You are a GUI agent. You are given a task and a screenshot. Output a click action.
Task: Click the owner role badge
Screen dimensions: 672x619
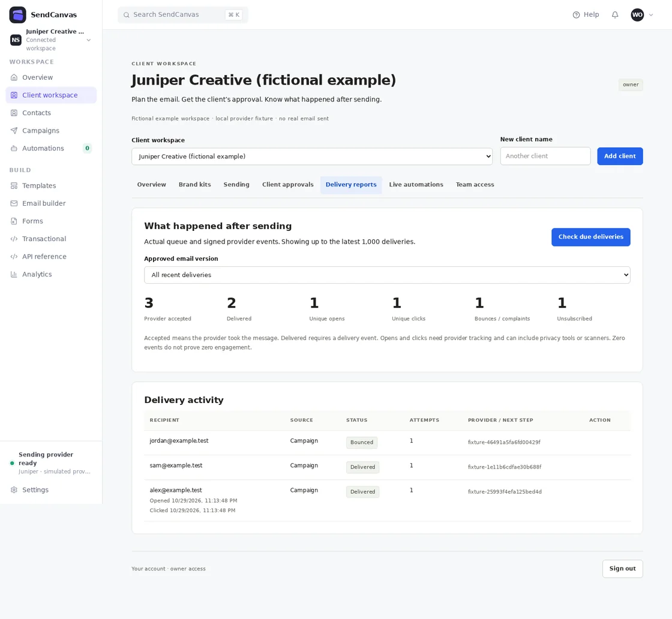[631, 85]
